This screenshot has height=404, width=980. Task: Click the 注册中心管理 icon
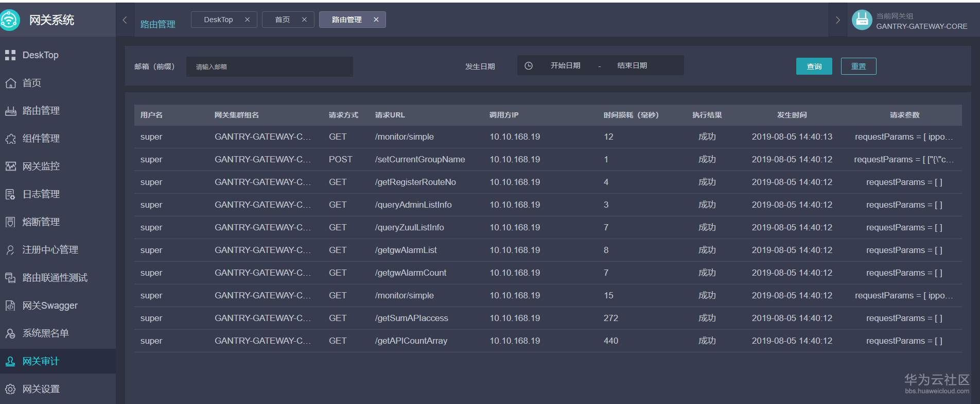(x=10, y=250)
